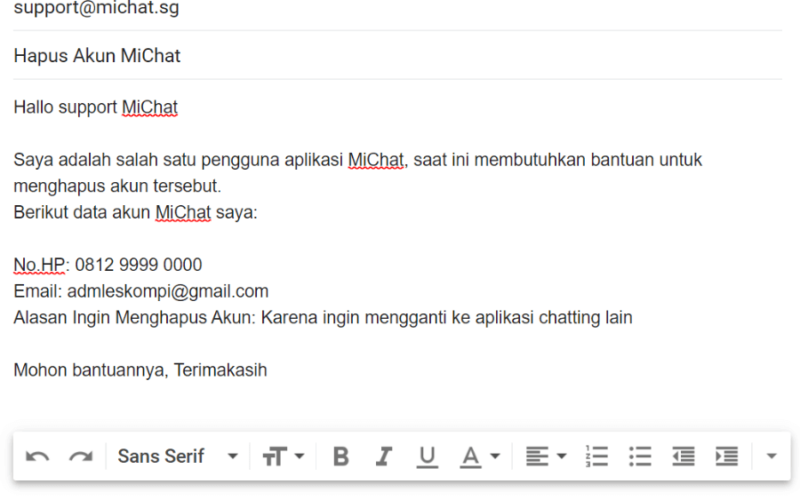Click the underlined No.HP text
800x500 pixels.
click(x=39, y=265)
